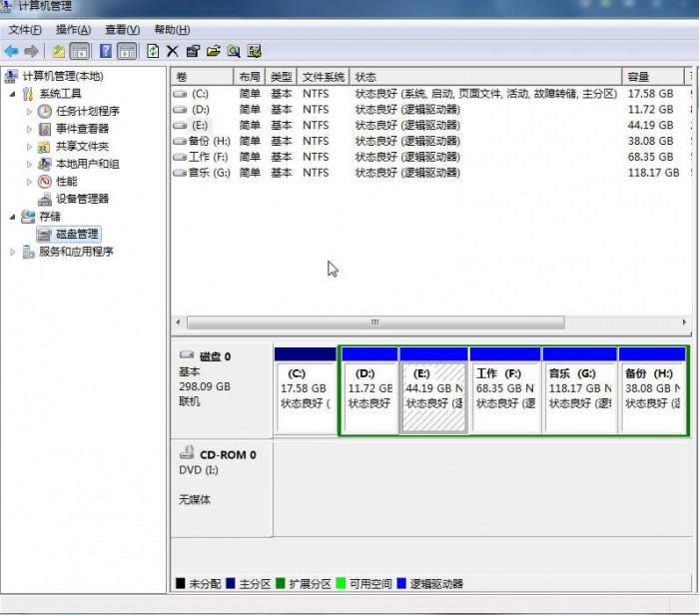Open the 操作(A) menu
Image resolution: width=700 pixels, height=616 pixels.
point(73,30)
